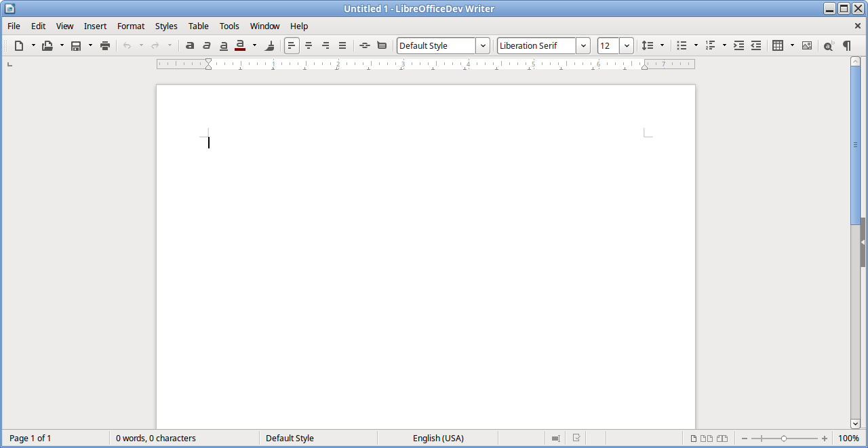Viewport: 868px width, 448px height.
Task: Open the View menu
Action: 64,26
